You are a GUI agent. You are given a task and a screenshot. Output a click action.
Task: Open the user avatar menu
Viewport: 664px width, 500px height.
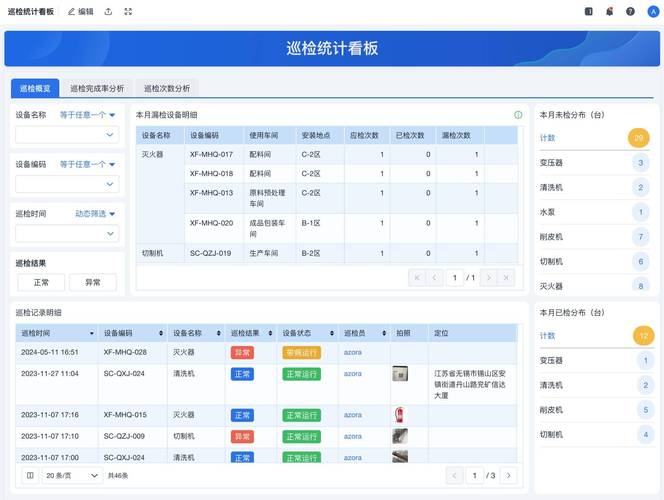(x=653, y=11)
